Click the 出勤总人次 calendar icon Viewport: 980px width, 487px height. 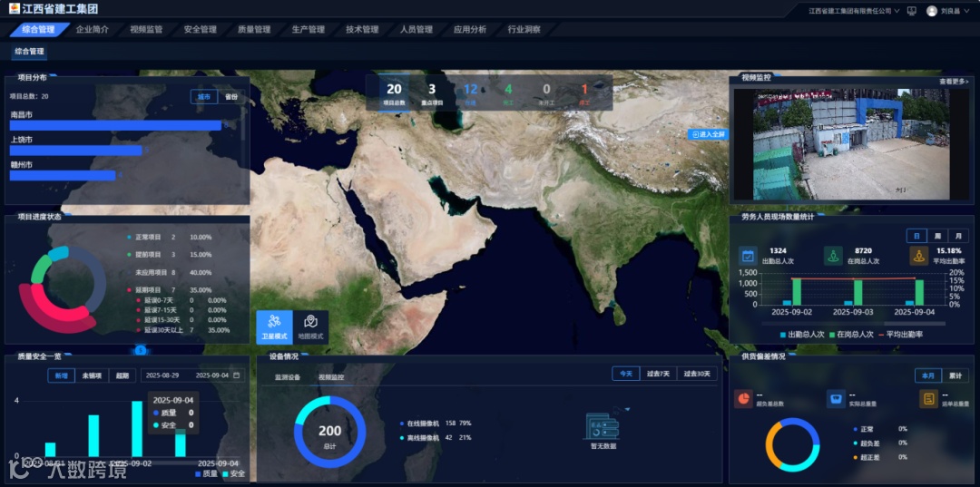click(x=748, y=256)
